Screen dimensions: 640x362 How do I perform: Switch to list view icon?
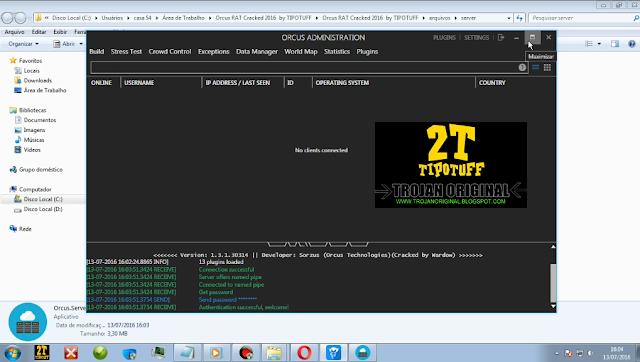click(535, 67)
